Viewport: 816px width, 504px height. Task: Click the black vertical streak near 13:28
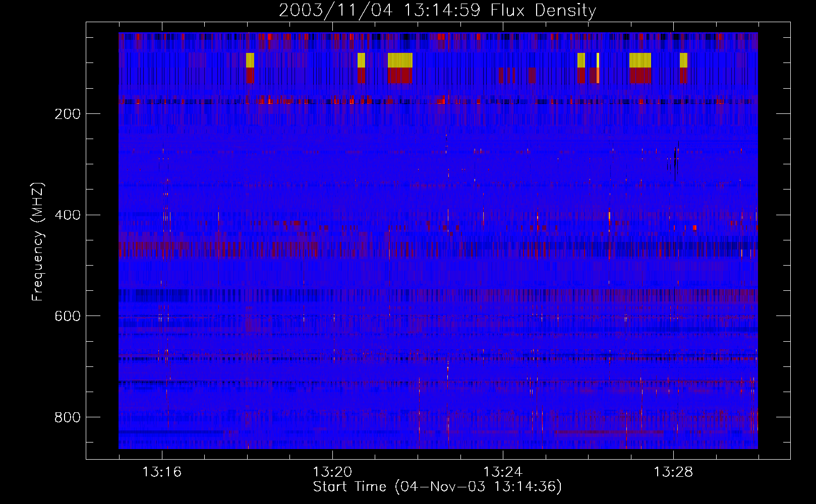675,164
